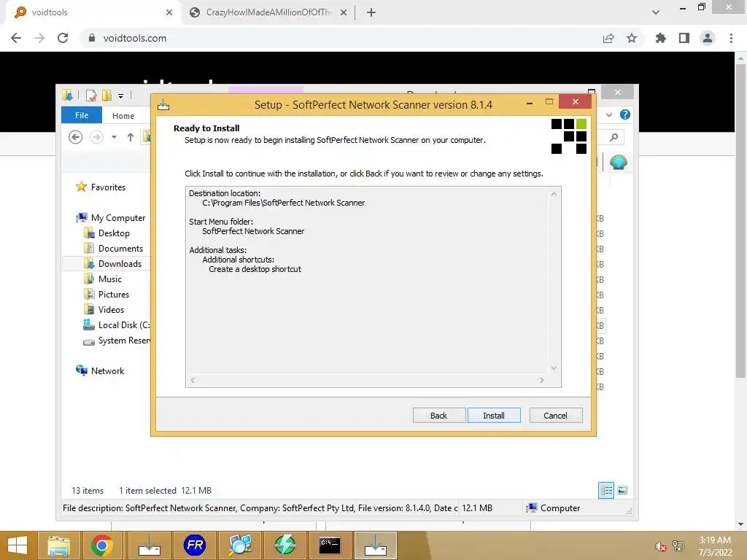
Task: Select the active setup installer taskbar icon
Action: [376, 545]
